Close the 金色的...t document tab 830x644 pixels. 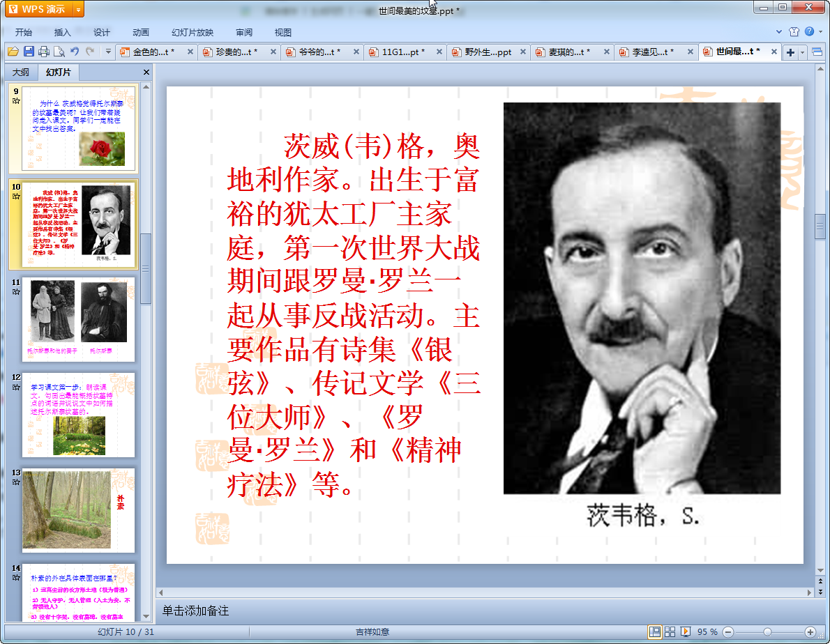pyautogui.click(x=190, y=52)
